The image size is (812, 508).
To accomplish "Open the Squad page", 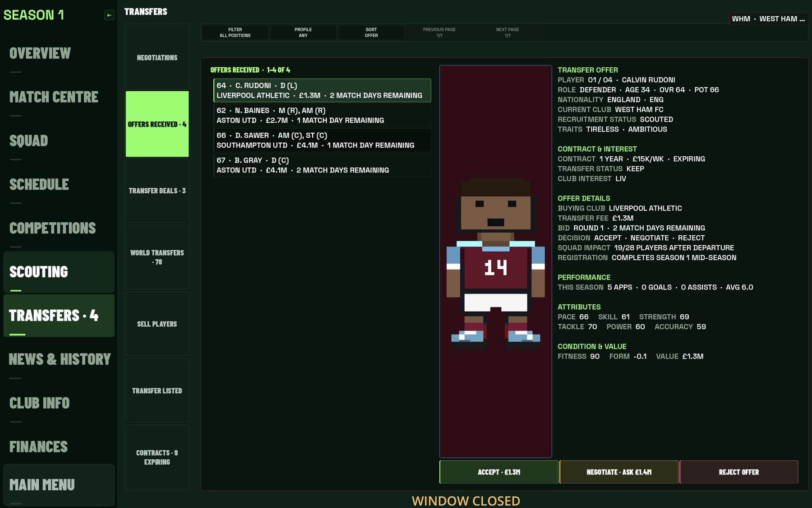I will (x=59, y=141).
